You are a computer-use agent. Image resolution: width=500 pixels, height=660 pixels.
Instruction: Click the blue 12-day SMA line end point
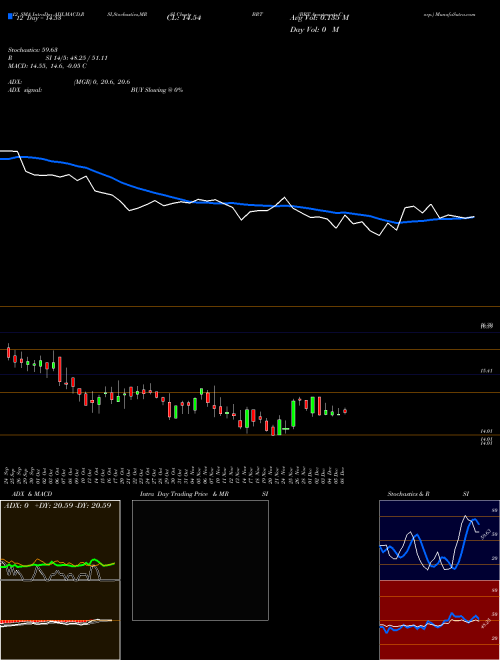pos(473,217)
